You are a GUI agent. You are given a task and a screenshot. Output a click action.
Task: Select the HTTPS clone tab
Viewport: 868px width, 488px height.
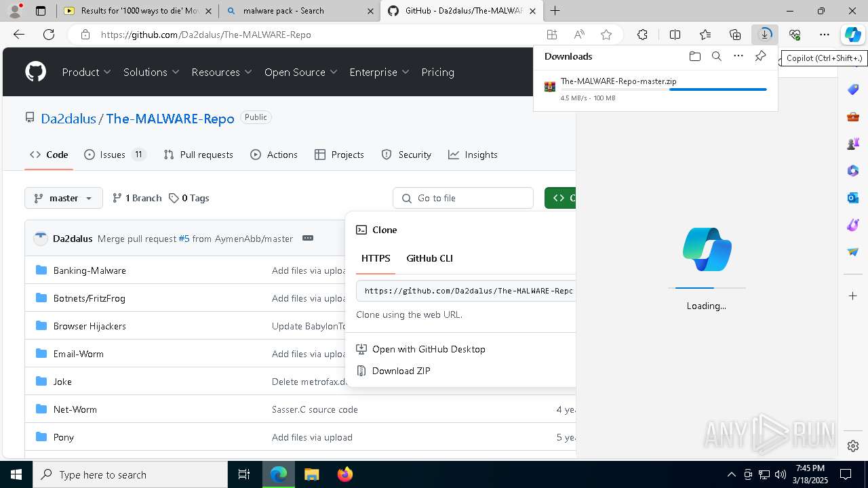(376, 258)
